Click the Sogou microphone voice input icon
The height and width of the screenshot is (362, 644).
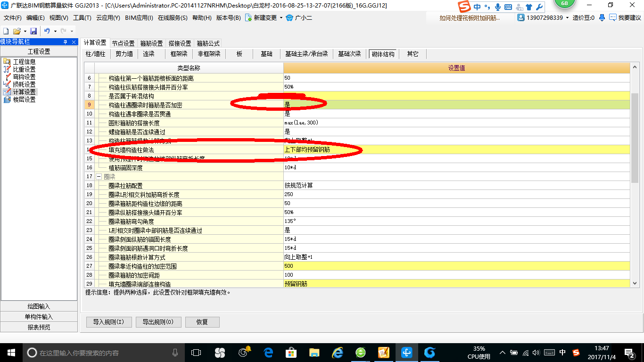[498, 7]
